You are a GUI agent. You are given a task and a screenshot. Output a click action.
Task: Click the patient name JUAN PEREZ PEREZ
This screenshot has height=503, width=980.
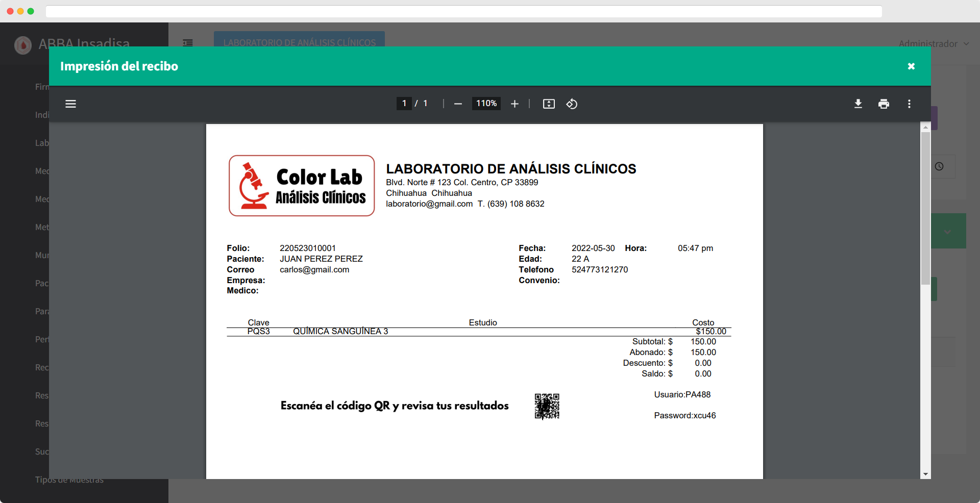tap(321, 259)
